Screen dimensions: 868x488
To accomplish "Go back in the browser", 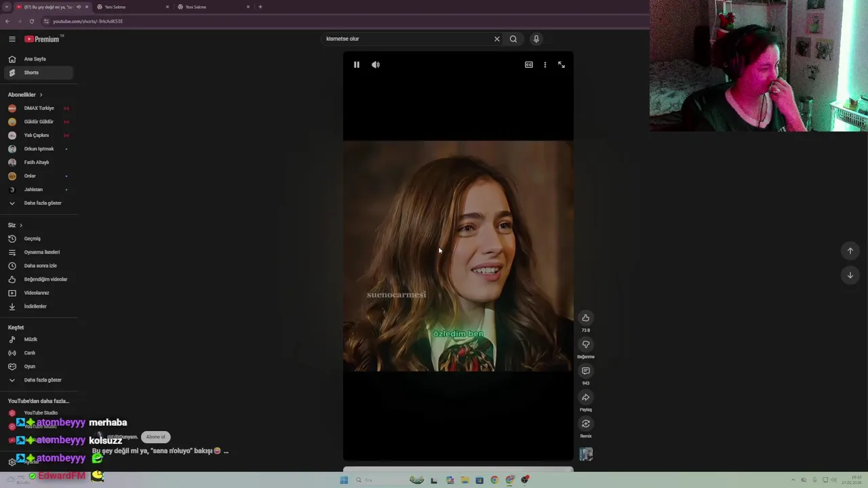I will click(7, 21).
